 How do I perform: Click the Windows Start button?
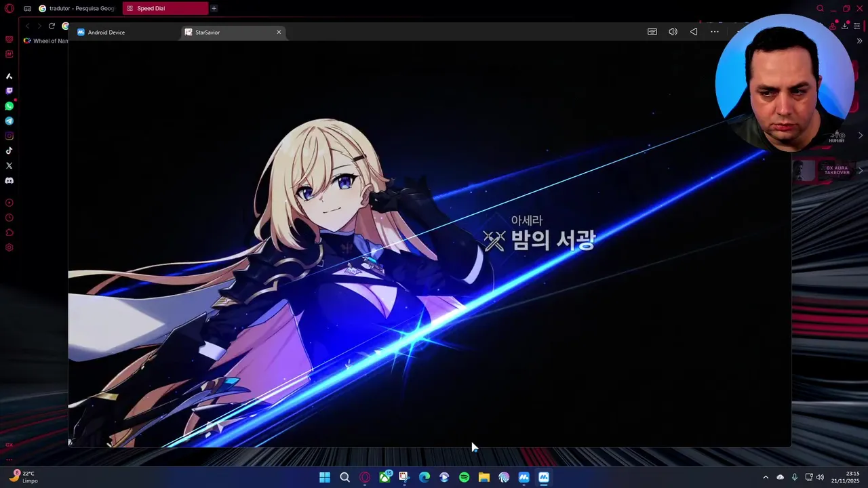click(325, 477)
